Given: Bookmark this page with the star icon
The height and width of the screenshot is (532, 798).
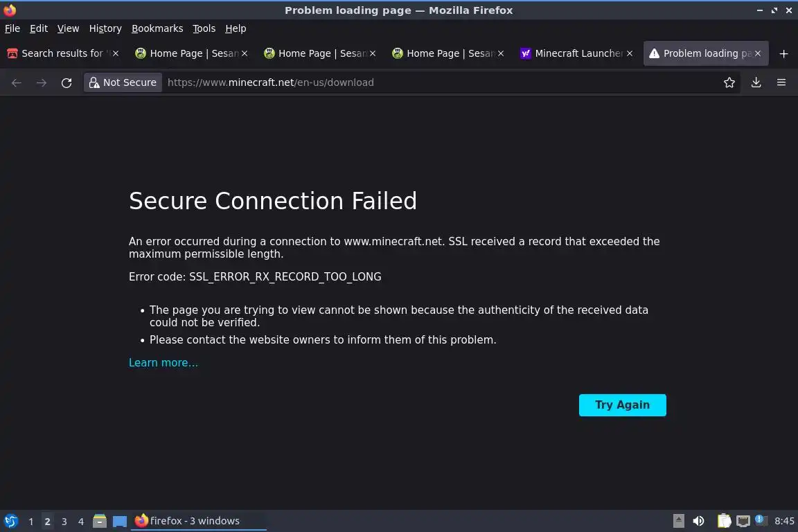Looking at the screenshot, I should point(729,82).
